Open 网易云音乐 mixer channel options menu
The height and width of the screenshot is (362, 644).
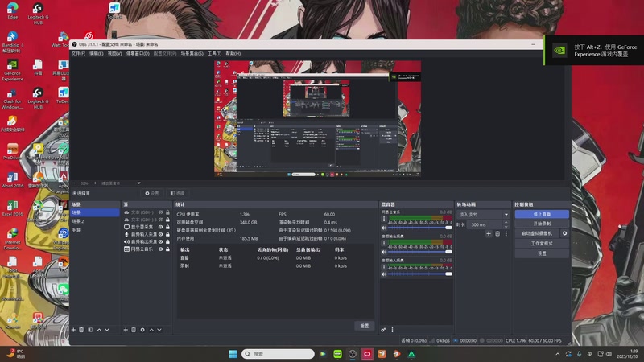(x=384, y=220)
